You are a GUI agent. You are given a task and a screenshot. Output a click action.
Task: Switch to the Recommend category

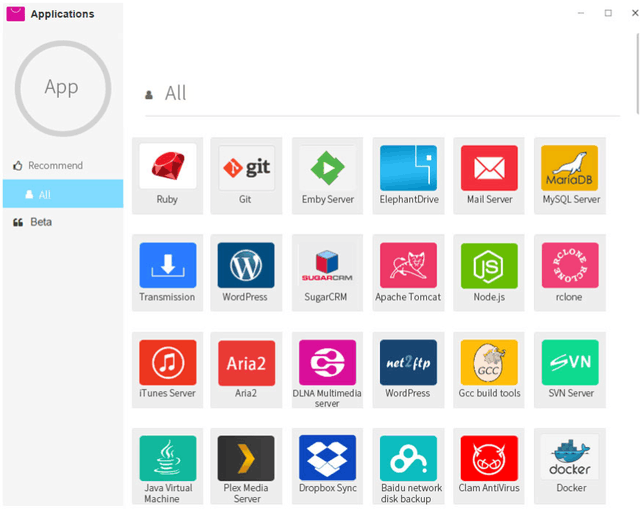click(x=63, y=165)
